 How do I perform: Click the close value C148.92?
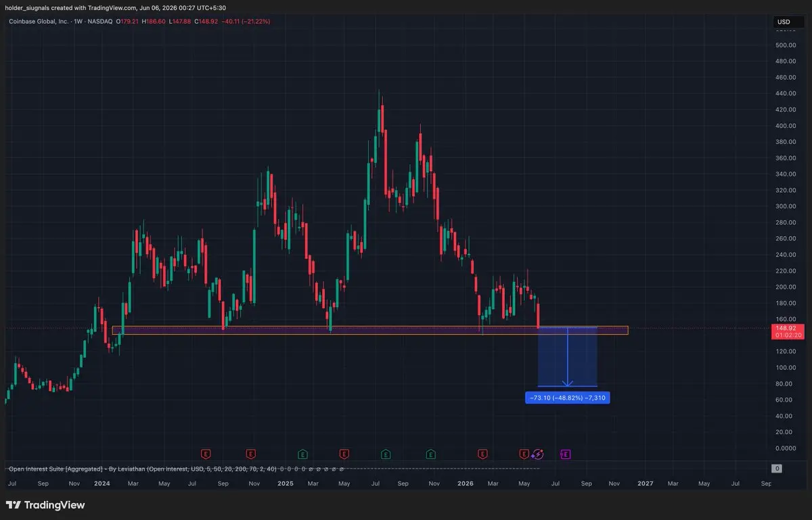206,22
